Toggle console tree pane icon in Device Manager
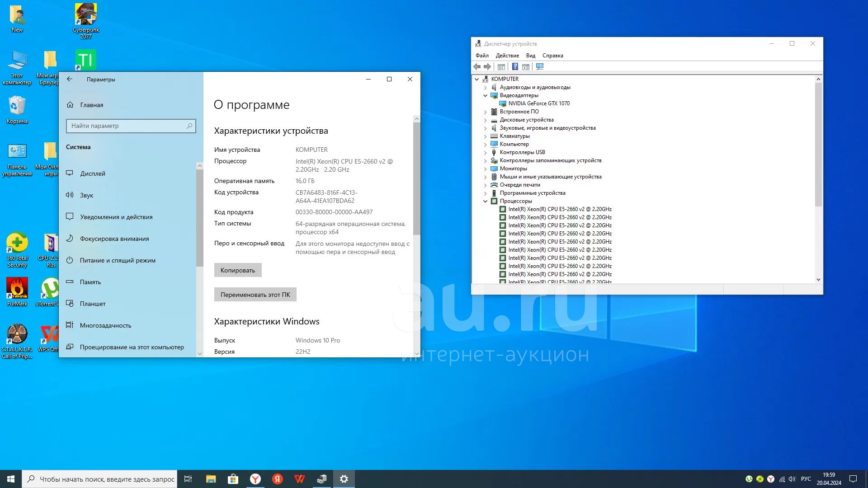Image resolution: width=868 pixels, height=488 pixels. coord(501,67)
